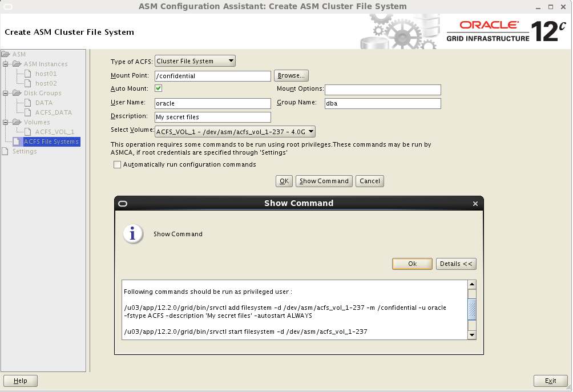Close the Show Command dialog
573x392 pixels.
point(475,204)
